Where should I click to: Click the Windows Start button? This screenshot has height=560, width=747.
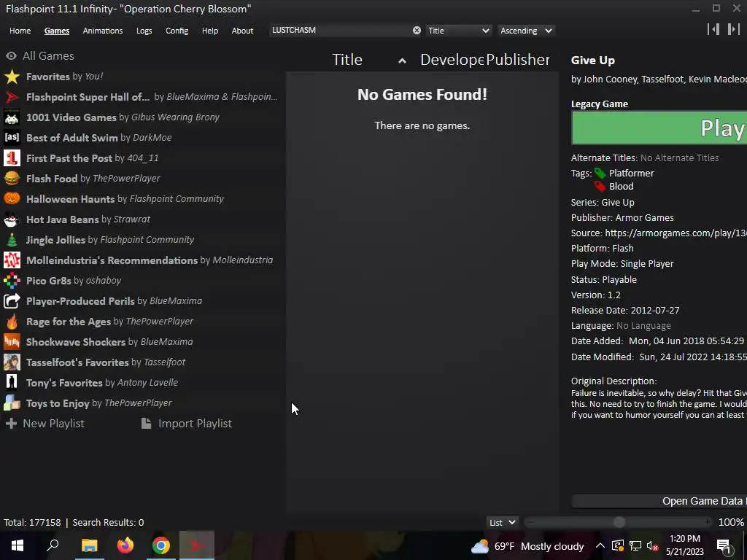coord(18,545)
